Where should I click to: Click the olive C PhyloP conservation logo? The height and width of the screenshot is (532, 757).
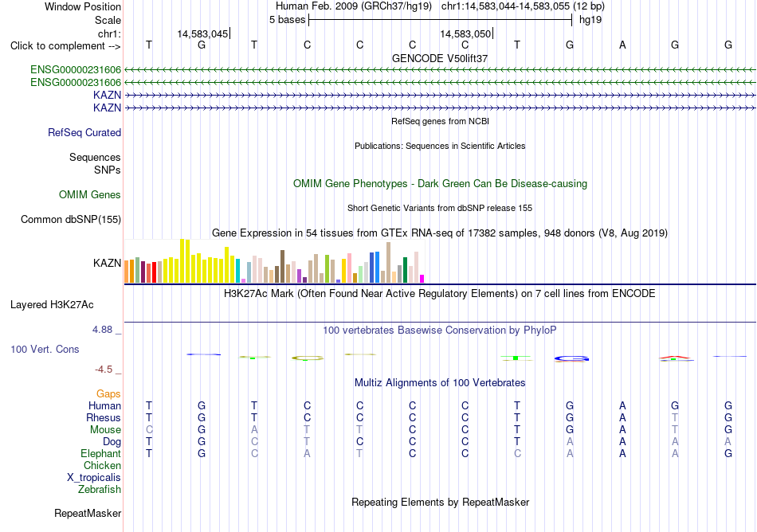tap(308, 358)
